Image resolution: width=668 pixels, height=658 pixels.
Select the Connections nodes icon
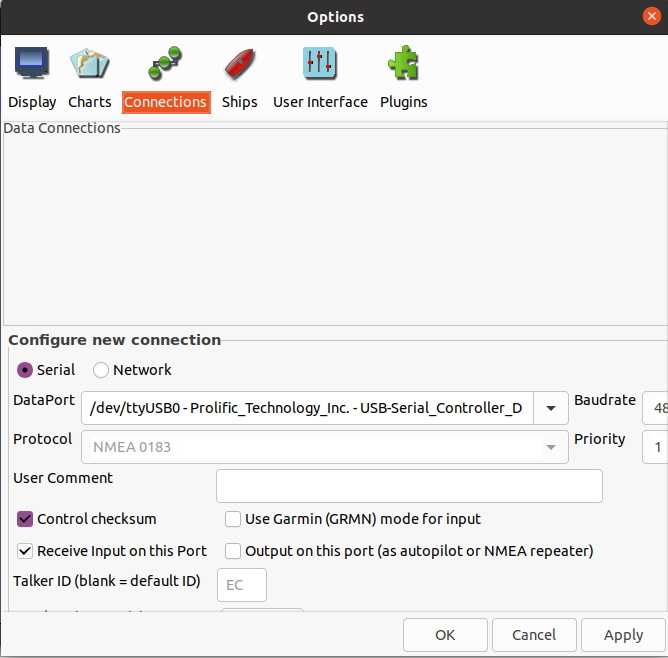(x=165, y=64)
